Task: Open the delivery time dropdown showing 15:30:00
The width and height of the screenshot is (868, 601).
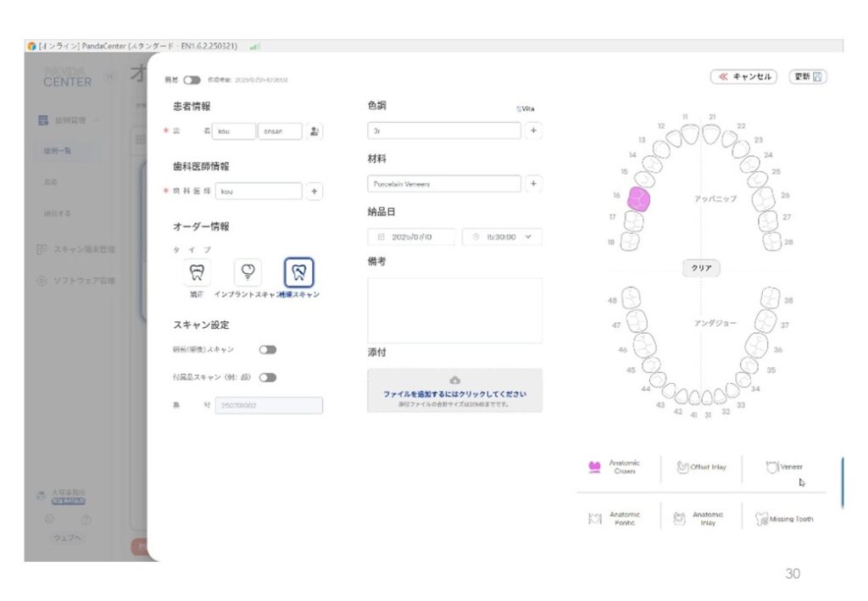Action: (x=502, y=237)
